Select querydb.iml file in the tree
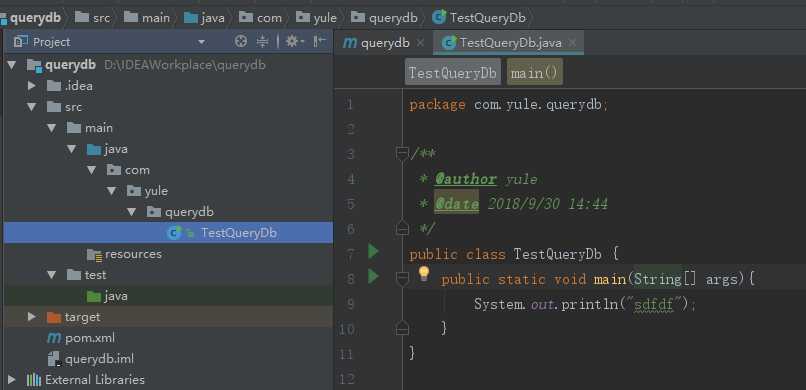This screenshot has height=390, width=806. pos(168,359)
